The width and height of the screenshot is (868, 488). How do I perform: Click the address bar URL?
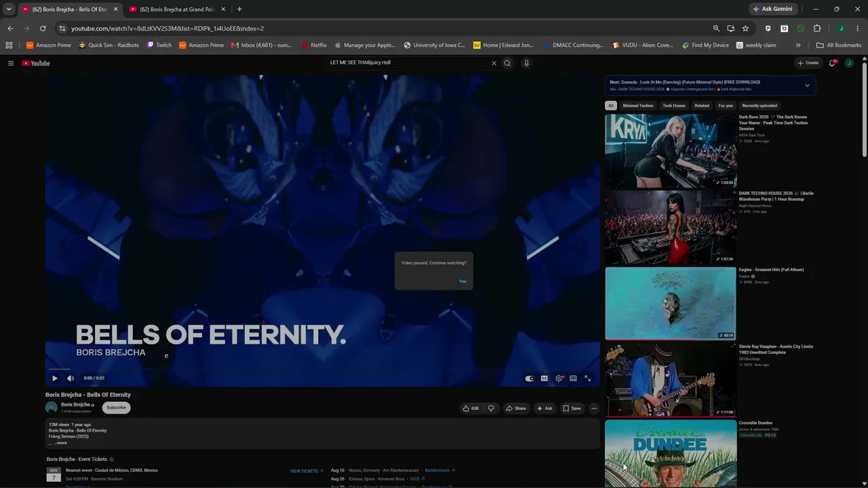click(167, 28)
